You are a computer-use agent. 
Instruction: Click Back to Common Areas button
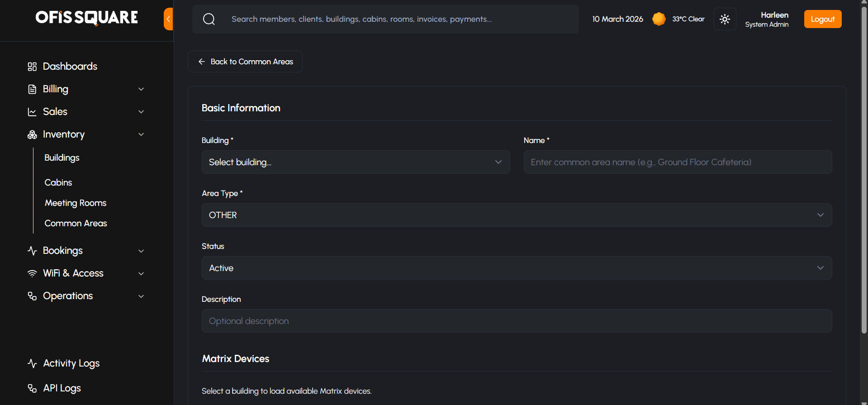point(245,62)
